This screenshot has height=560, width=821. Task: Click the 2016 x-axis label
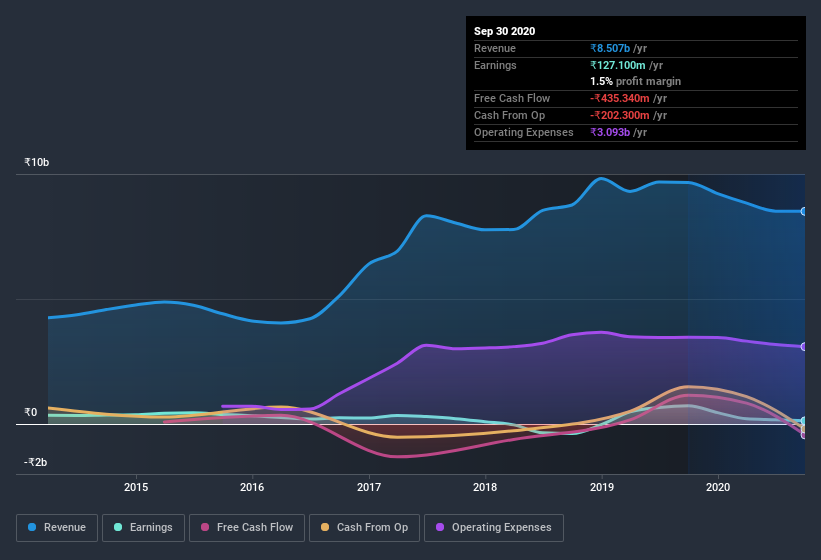pyautogui.click(x=252, y=487)
